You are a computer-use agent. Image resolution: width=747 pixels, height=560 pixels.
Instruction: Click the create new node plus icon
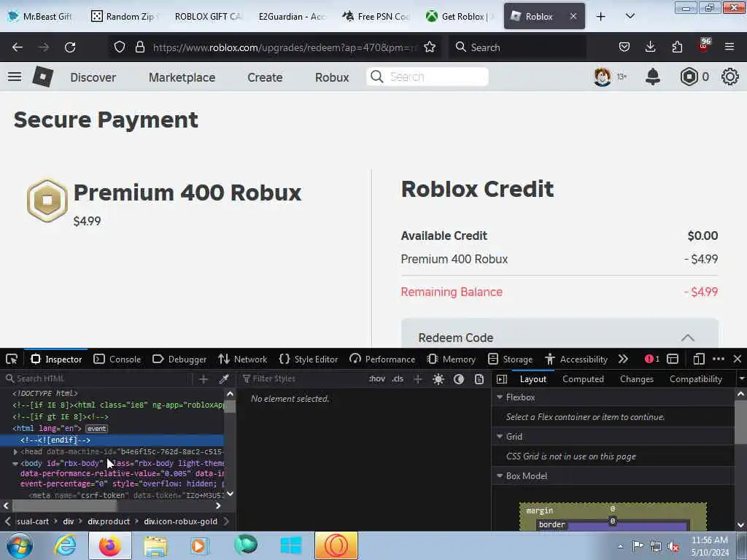tap(204, 379)
